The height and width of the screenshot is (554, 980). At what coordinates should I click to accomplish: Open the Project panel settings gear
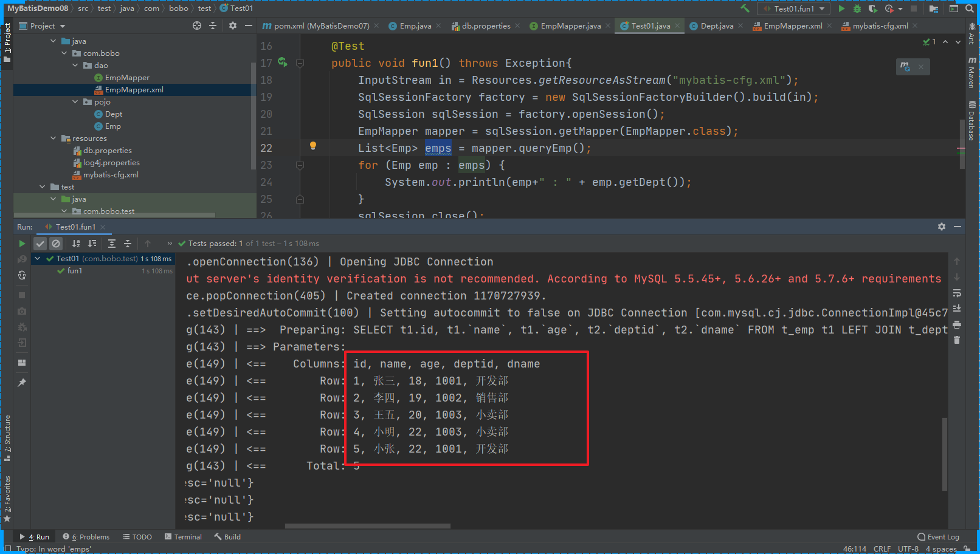233,26
